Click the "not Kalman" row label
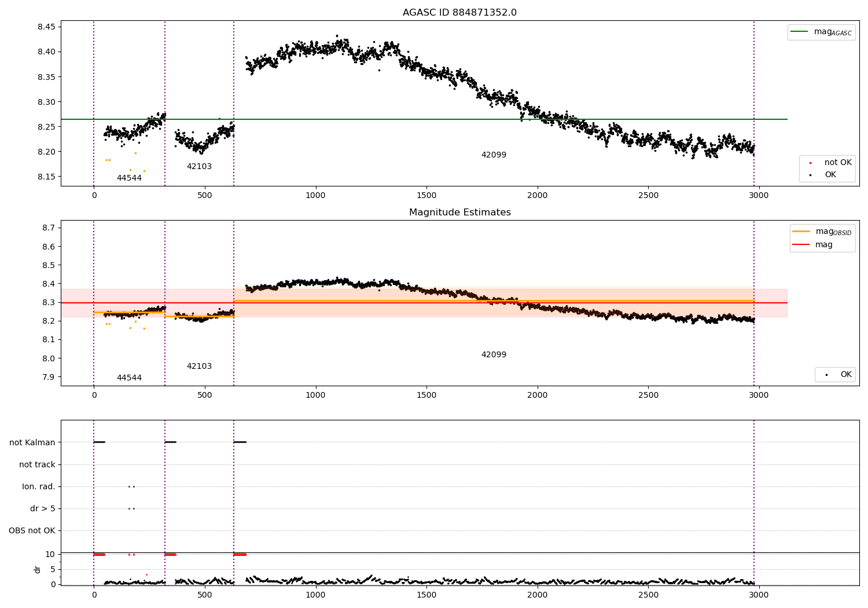 pyautogui.click(x=32, y=443)
